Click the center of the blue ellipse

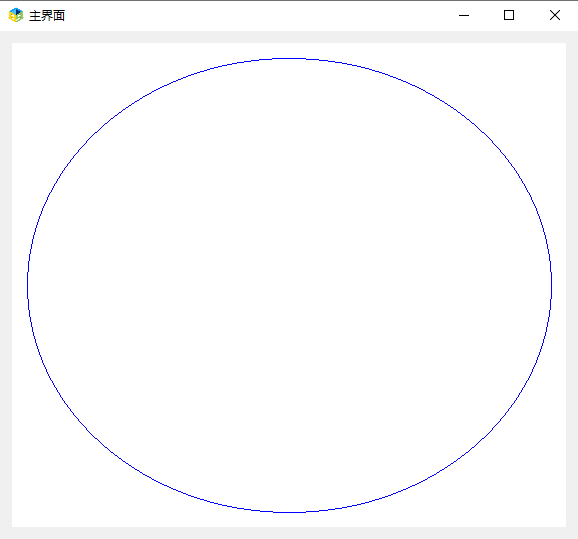pos(289,285)
